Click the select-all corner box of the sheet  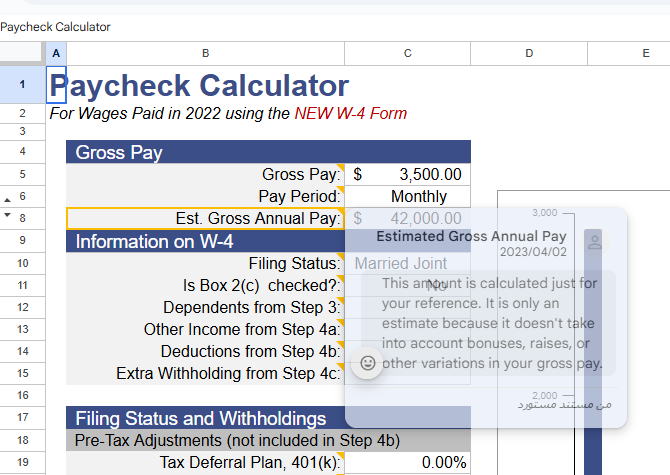(x=22, y=53)
